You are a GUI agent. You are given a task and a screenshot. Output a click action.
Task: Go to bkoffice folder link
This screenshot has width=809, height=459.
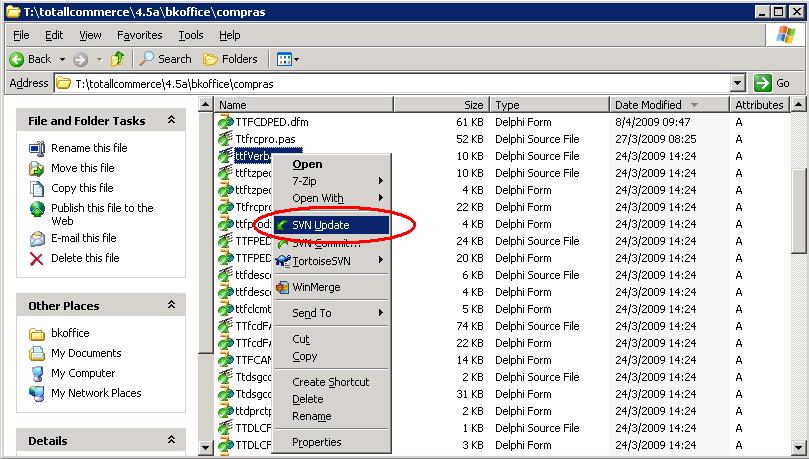(70, 333)
